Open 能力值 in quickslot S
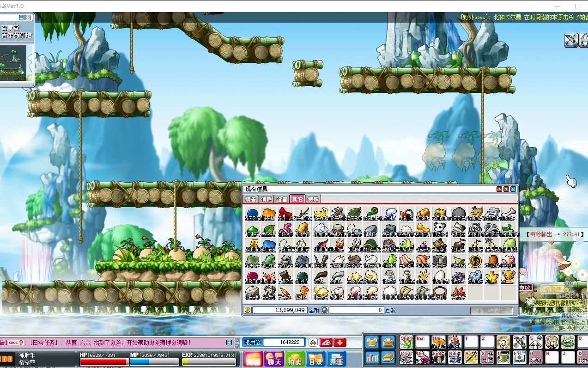Viewport: 588px width, 368px height. 487,357
